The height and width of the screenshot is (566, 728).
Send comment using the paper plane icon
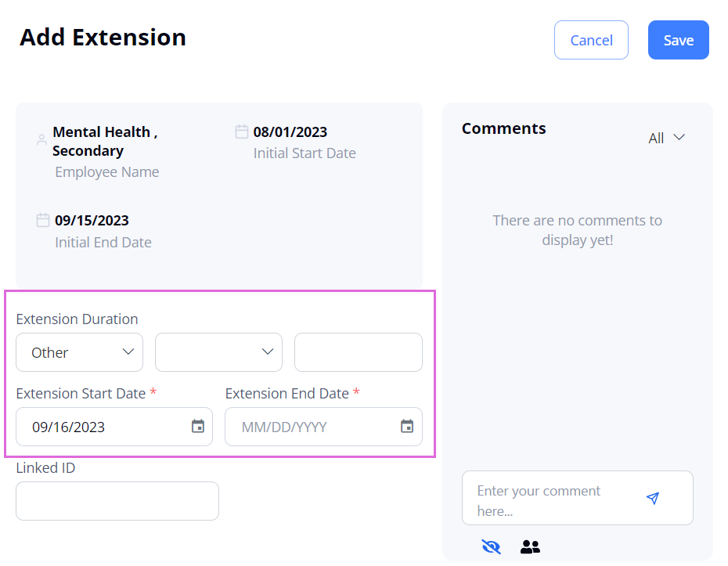[653, 498]
